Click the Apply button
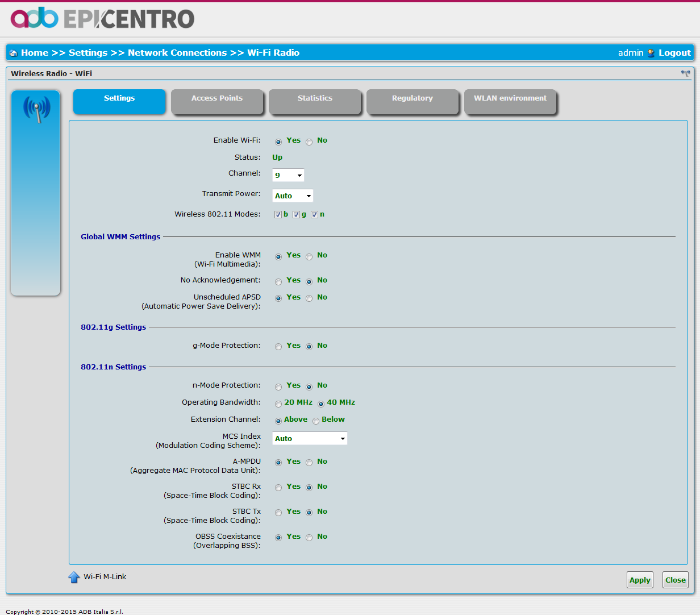Screen dimensions: 700x615 (x=640, y=580)
